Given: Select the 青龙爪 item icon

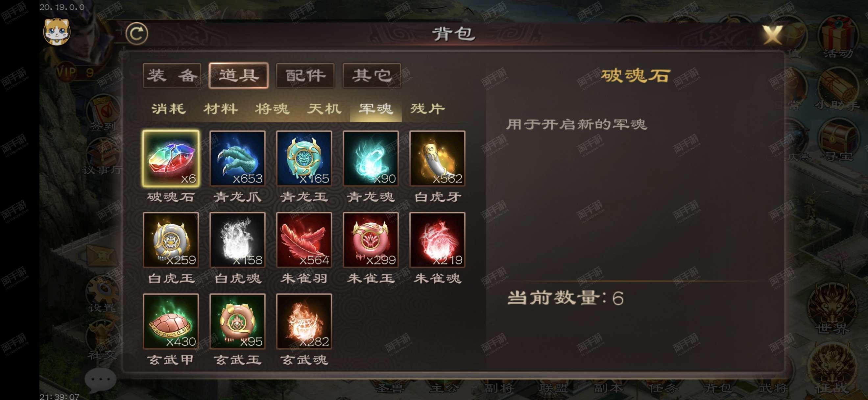Looking at the screenshot, I should [237, 158].
